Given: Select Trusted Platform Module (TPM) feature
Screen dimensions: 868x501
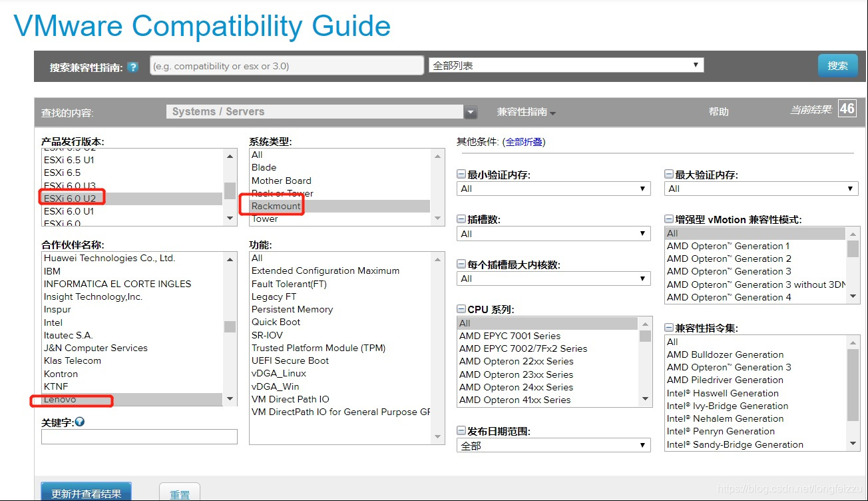Looking at the screenshot, I should (339, 348).
